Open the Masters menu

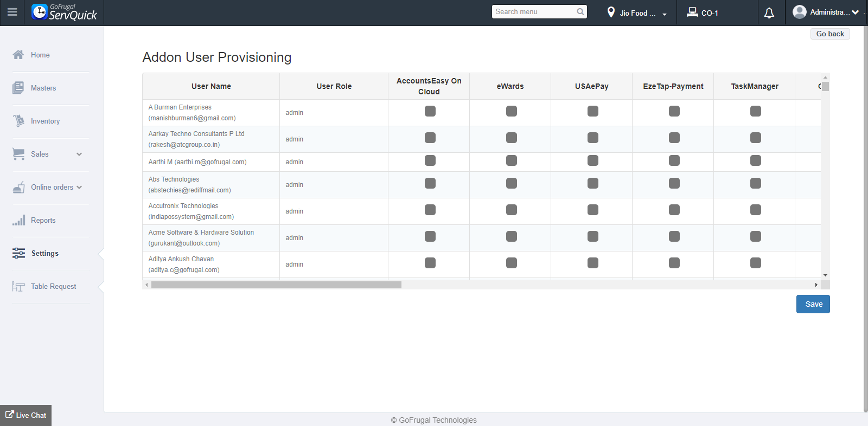click(43, 88)
